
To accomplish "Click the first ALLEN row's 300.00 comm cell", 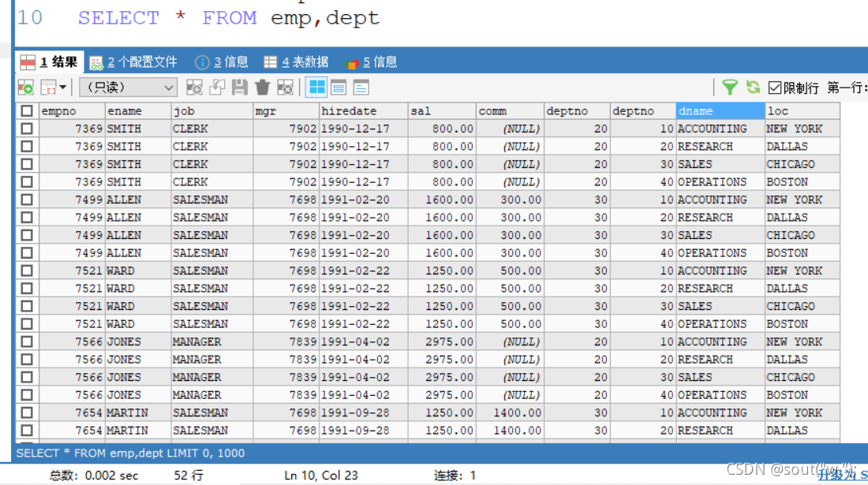I will (510, 199).
